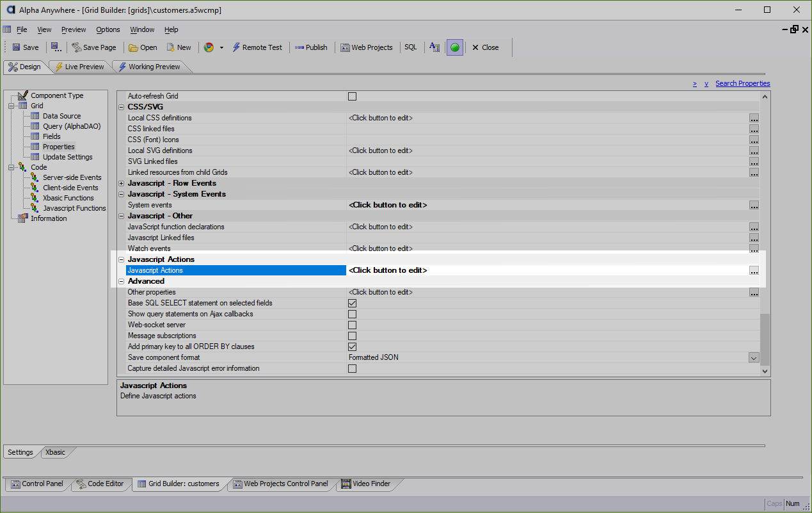Open the Video Finder window tab
This screenshot has height=513, width=812.
tap(366, 484)
